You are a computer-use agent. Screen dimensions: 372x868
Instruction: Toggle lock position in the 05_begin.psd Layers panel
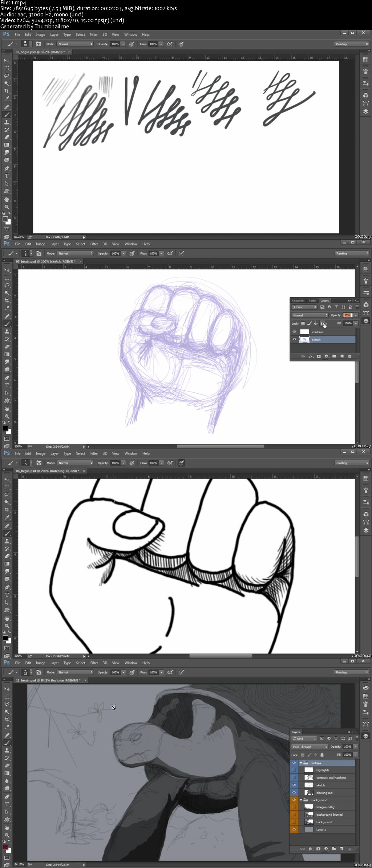(x=316, y=323)
